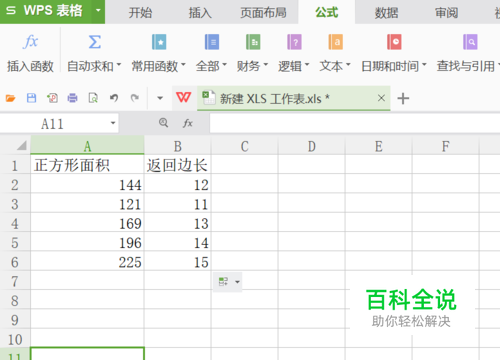Expand the 日期和时间 dropdown arrow
This screenshot has height=360, width=500.
click(424, 64)
